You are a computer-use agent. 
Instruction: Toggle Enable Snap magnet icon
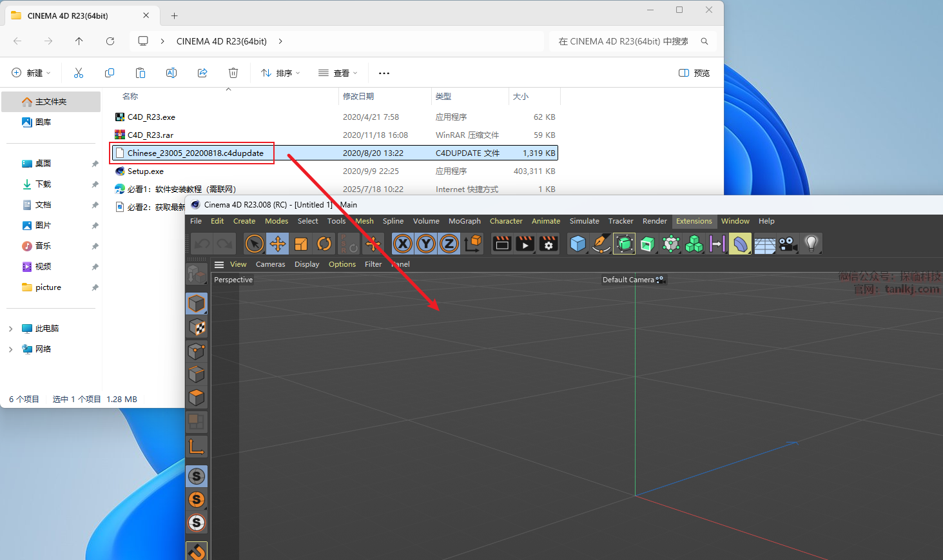coord(197,551)
